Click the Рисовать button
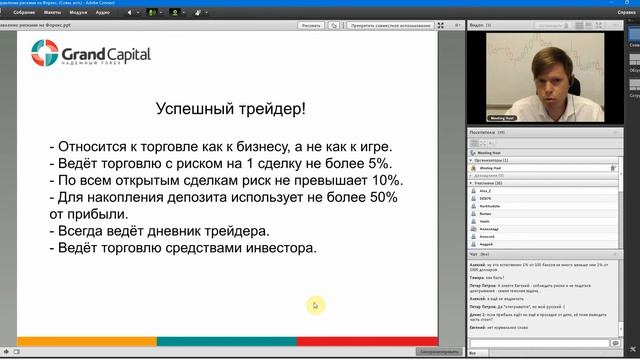640x360 pixels. (x=311, y=25)
